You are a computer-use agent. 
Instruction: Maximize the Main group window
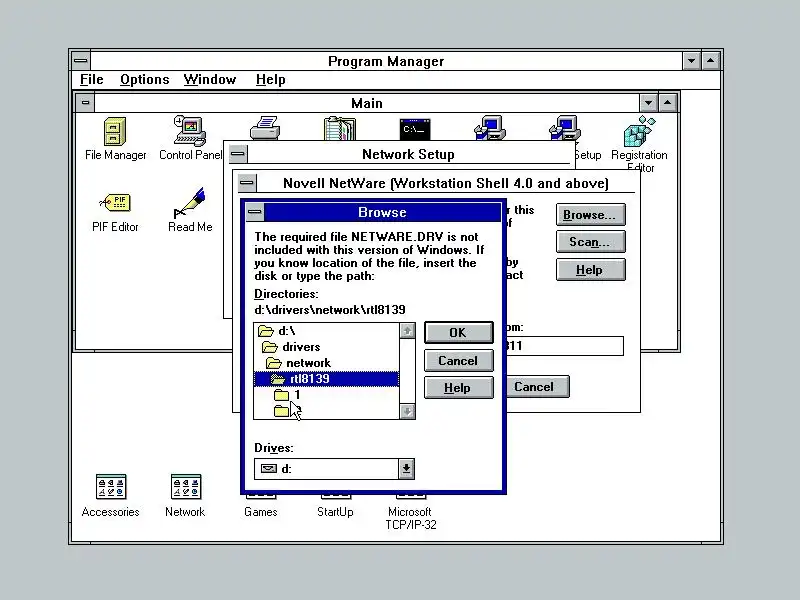[x=668, y=103]
